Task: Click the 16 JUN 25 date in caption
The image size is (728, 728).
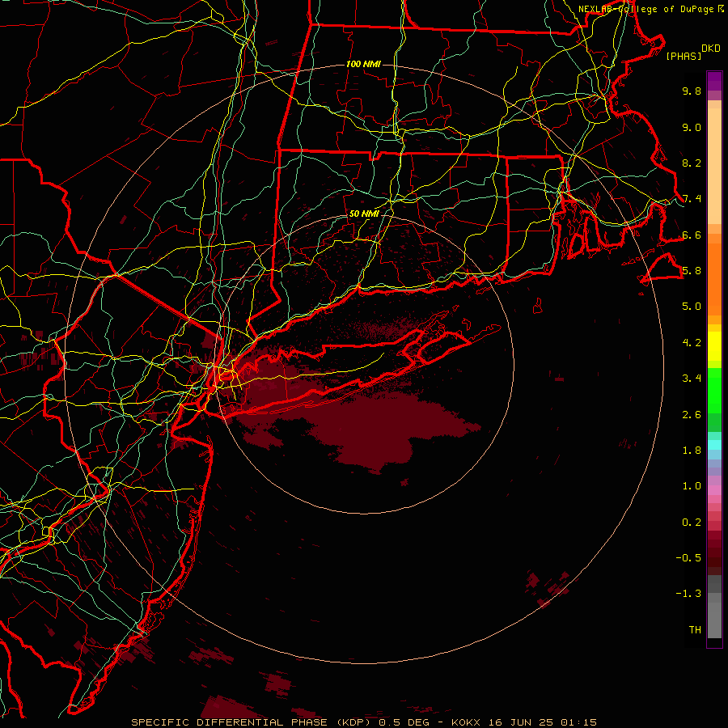Action: click(520, 722)
